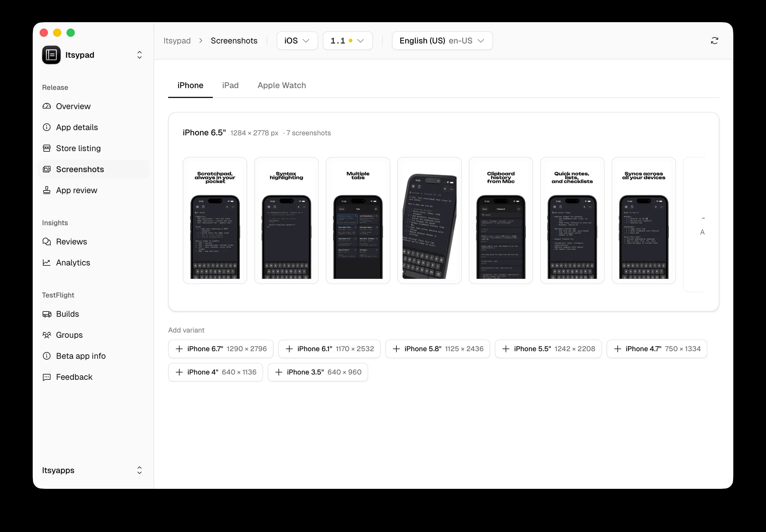Open the version 1.1 selector
The height and width of the screenshot is (532, 766).
pos(347,40)
